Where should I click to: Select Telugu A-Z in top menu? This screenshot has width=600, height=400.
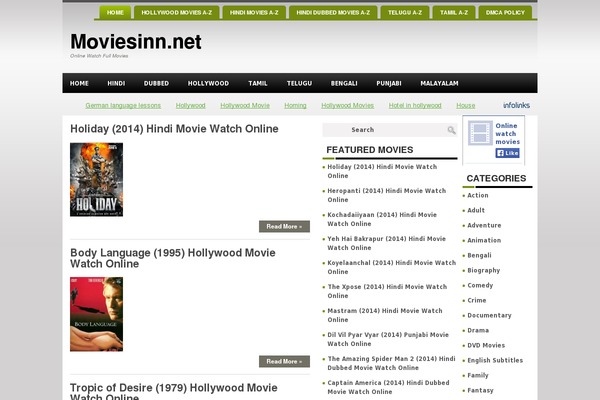[405, 13]
